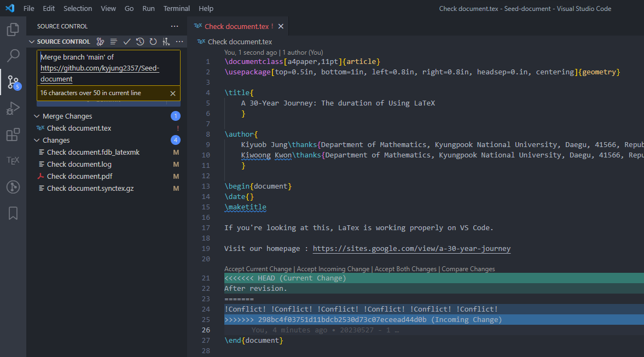Open the history clock icon in Source Control
The height and width of the screenshot is (357, 644).
140,42
